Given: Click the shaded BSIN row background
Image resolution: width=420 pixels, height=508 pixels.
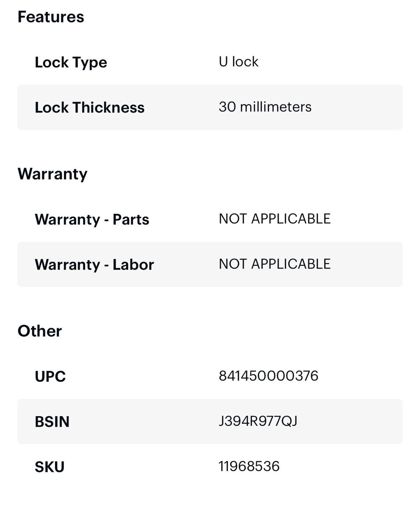Looking at the screenshot, I should pyautogui.click(x=210, y=421).
